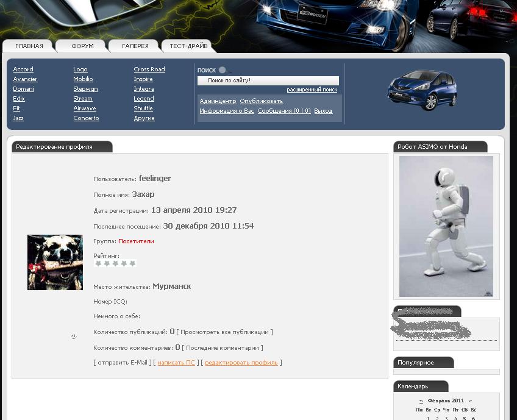Image resolution: width=517 pixels, height=420 pixels.
Task: Open расширенный поиск link
Action: tap(312, 90)
